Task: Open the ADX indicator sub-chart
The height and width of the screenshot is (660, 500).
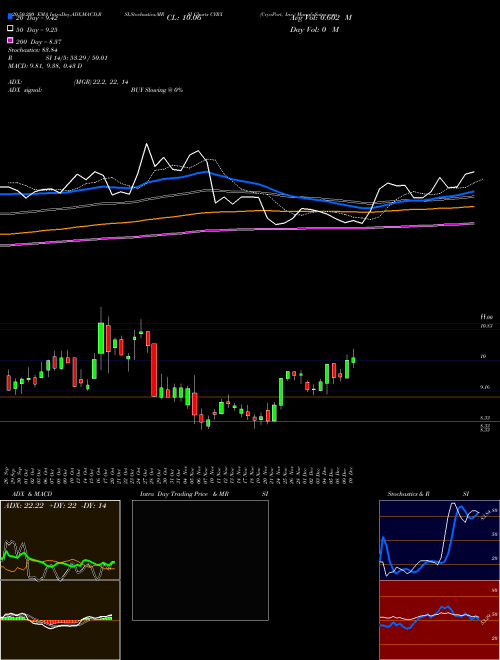Action: (60, 540)
